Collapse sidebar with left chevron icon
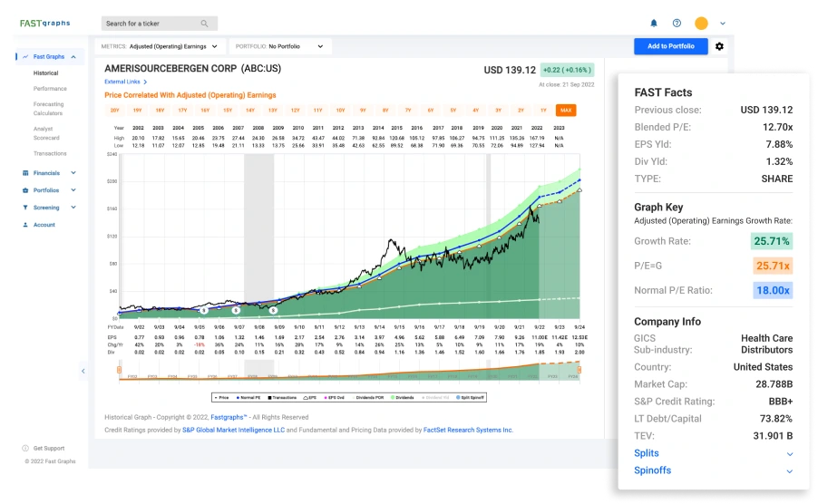The image size is (818, 504). 83,371
